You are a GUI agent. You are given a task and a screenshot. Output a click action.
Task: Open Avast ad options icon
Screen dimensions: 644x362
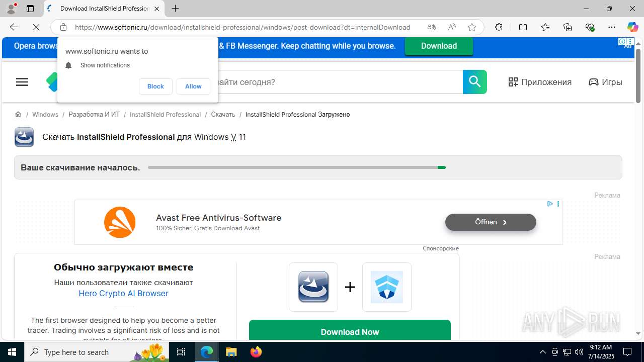[558, 204]
